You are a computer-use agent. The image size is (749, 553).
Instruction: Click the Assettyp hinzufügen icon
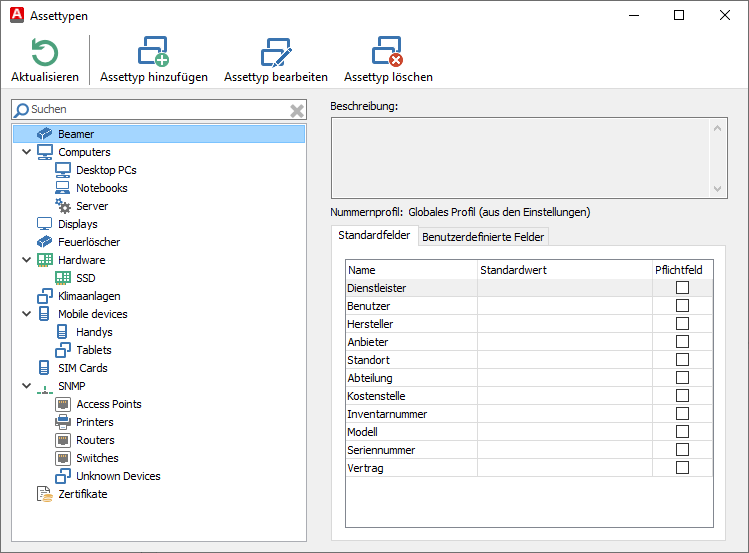point(153,51)
